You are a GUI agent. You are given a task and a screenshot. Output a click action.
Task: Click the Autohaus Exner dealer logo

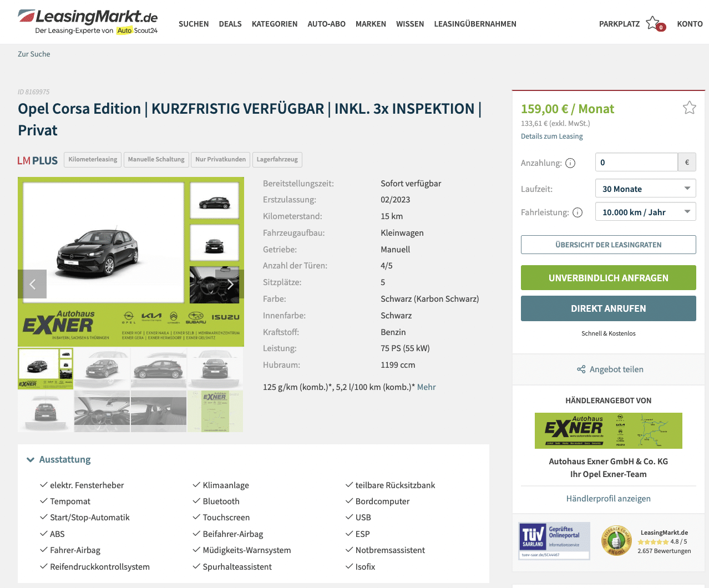coord(608,430)
